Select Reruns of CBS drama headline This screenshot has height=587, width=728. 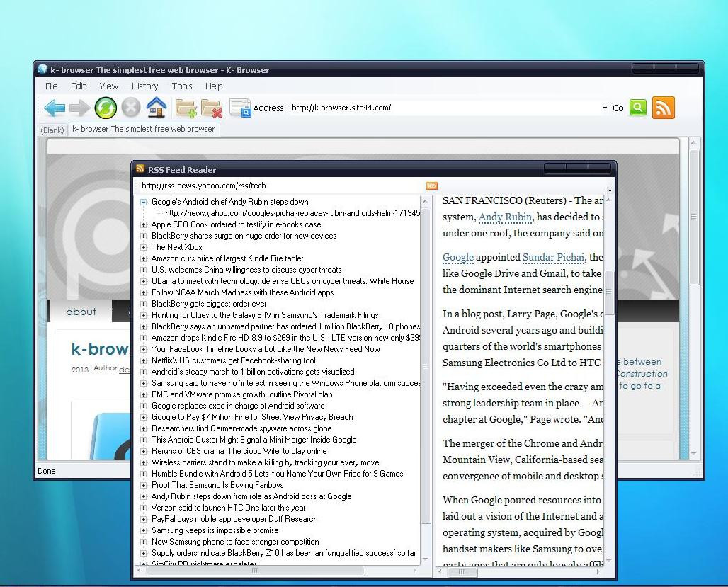click(x=239, y=451)
